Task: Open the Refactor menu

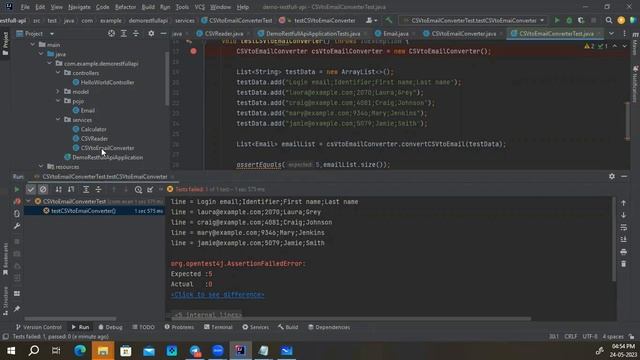Action: point(125,7)
